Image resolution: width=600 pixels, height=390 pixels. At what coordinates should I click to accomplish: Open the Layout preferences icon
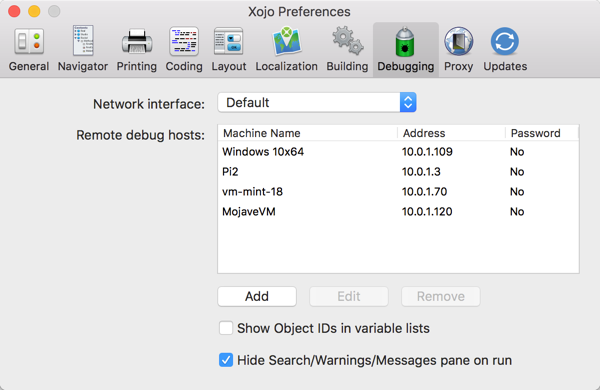[228, 41]
